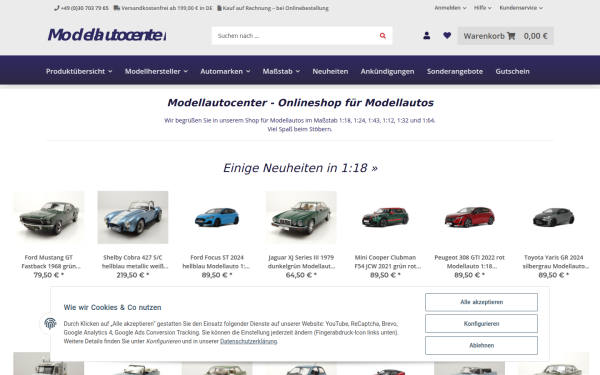Click the delivery truck icon
This screenshot has height=375, width=600.
point(117,8)
